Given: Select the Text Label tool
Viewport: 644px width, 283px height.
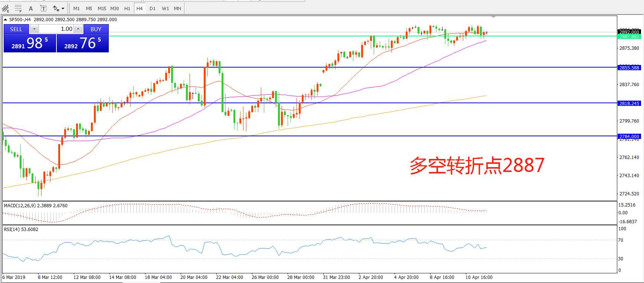Looking at the screenshot, I should (x=43, y=8).
